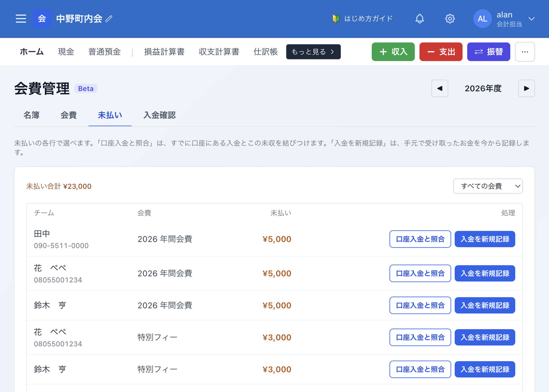The height and width of the screenshot is (392, 549).
Task: Click 入金を新規記録 for 鈴木 亨 特別フィー
Action: click(485, 369)
